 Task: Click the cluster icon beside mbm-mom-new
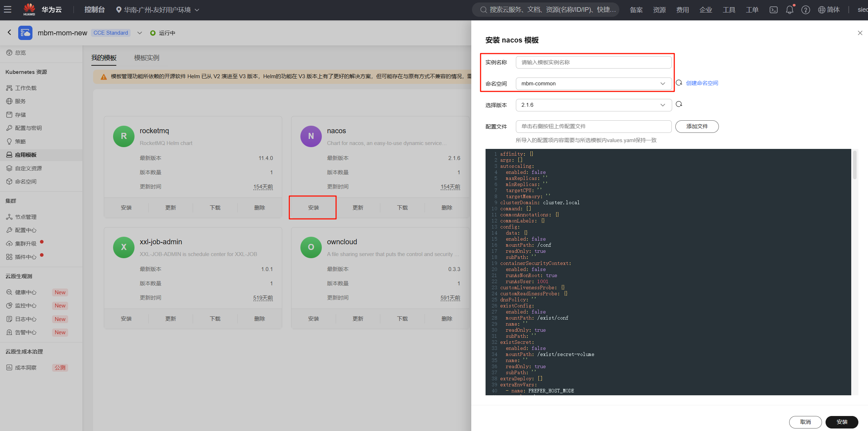[x=25, y=33]
